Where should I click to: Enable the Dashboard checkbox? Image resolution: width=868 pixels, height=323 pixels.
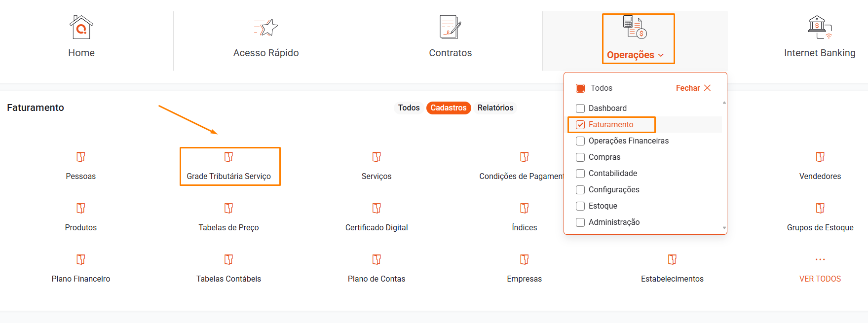pyautogui.click(x=581, y=108)
